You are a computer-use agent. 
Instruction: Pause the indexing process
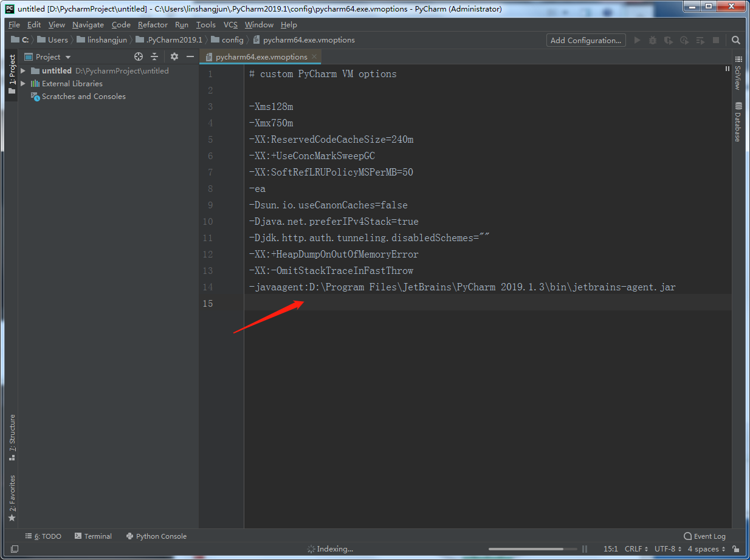586,549
